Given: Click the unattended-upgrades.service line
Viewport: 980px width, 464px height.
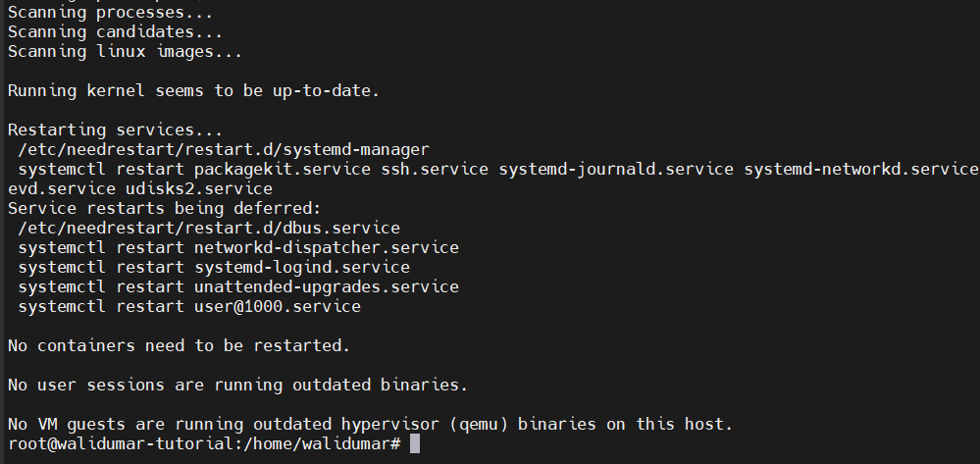Looking at the screenshot, I should tap(238, 287).
